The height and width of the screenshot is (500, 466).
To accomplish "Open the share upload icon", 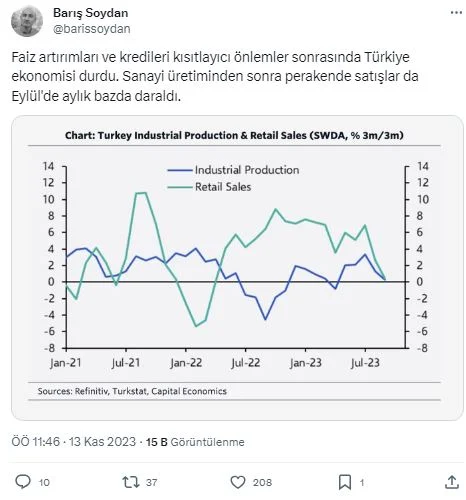I will click(452, 482).
